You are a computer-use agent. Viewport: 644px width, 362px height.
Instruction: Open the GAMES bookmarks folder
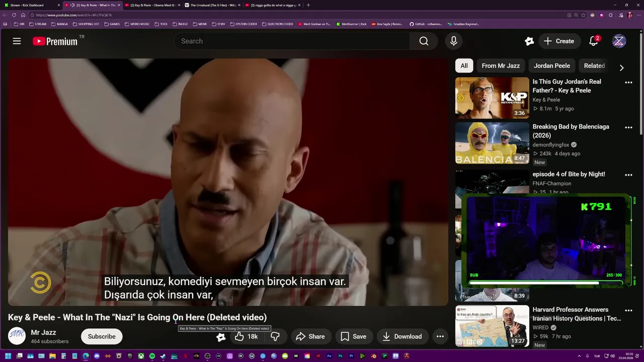click(x=112, y=24)
